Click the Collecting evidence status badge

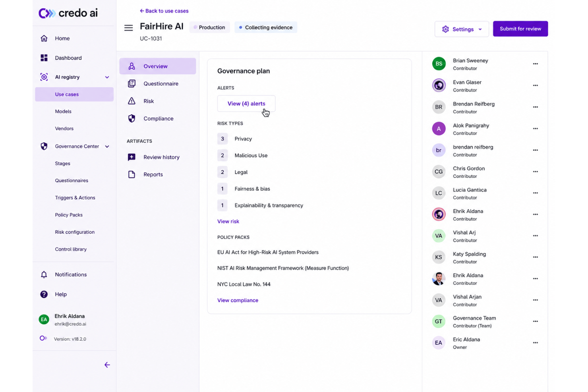(266, 27)
